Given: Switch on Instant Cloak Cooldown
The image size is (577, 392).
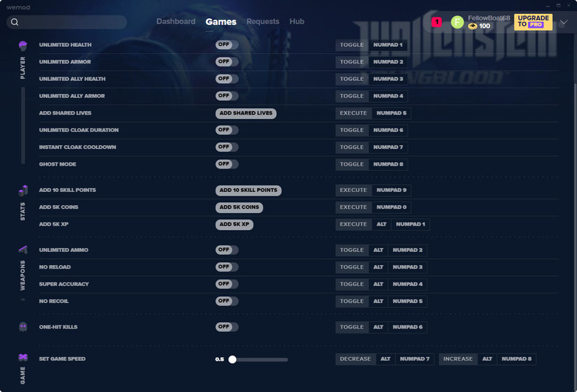Looking at the screenshot, I should point(226,147).
